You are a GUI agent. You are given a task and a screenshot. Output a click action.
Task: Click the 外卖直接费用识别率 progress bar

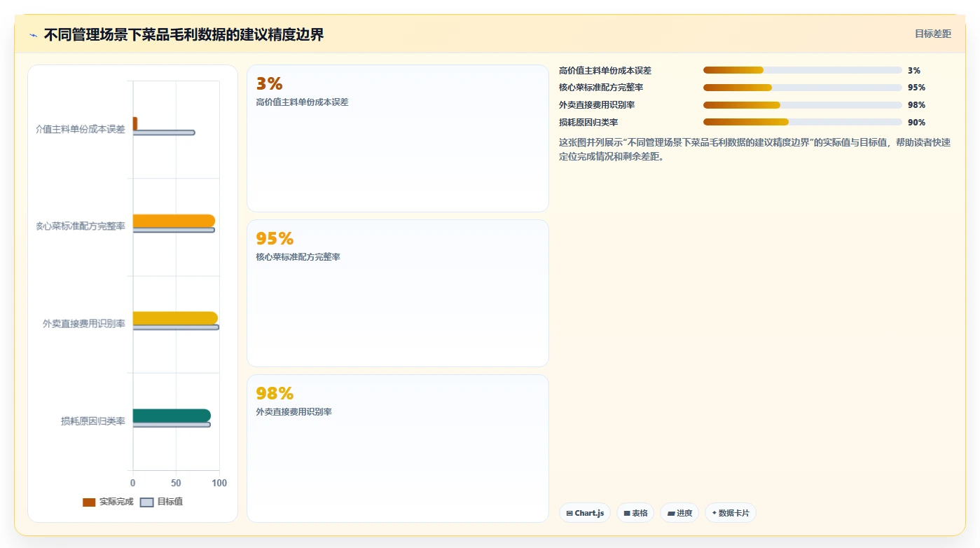click(803, 105)
